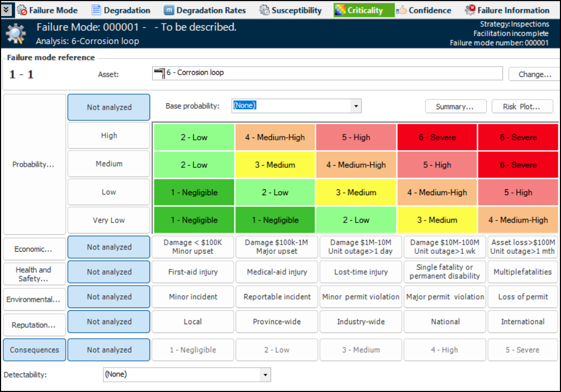Open the Base probability dropdown

tap(356, 106)
